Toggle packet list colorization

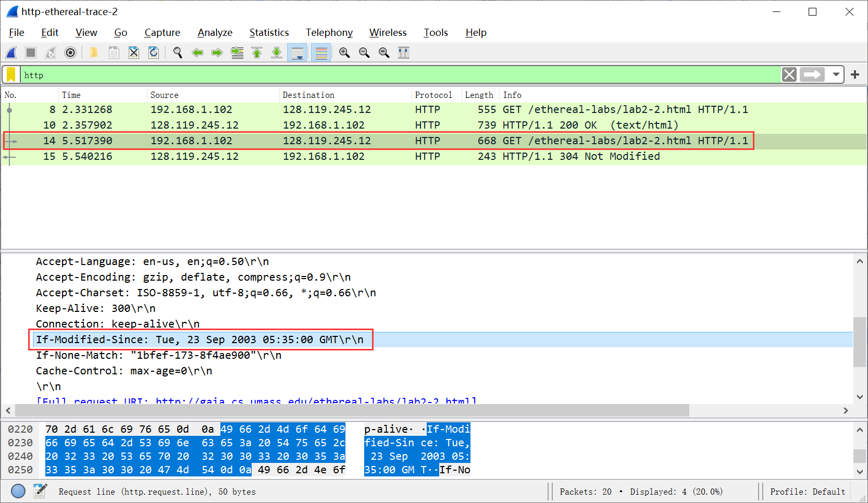(x=321, y=53)
